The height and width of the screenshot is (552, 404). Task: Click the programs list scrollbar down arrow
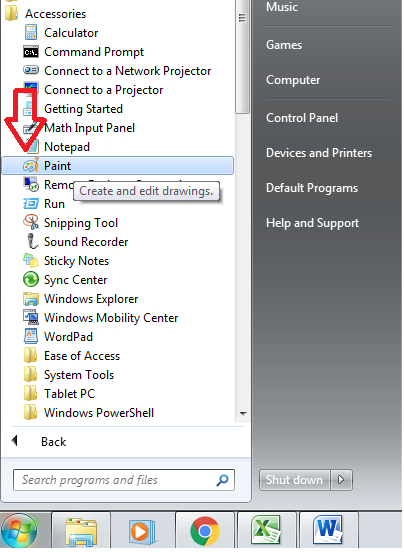[243, 413]
